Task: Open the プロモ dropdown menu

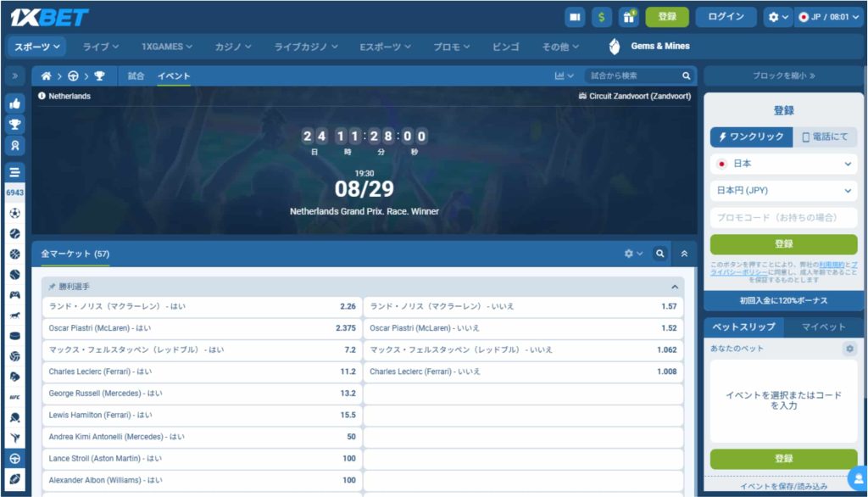Action: click(452, 47)
